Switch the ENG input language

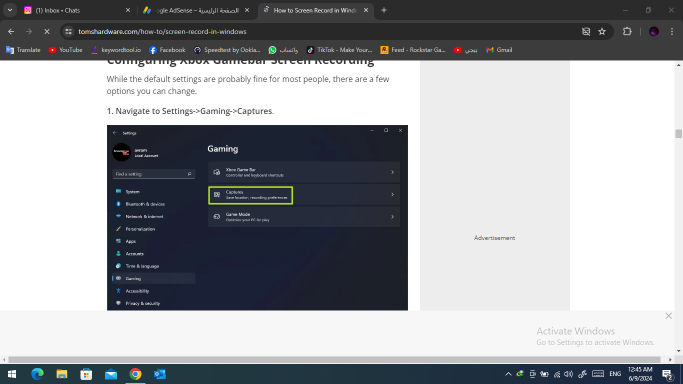tap(615, 374)
